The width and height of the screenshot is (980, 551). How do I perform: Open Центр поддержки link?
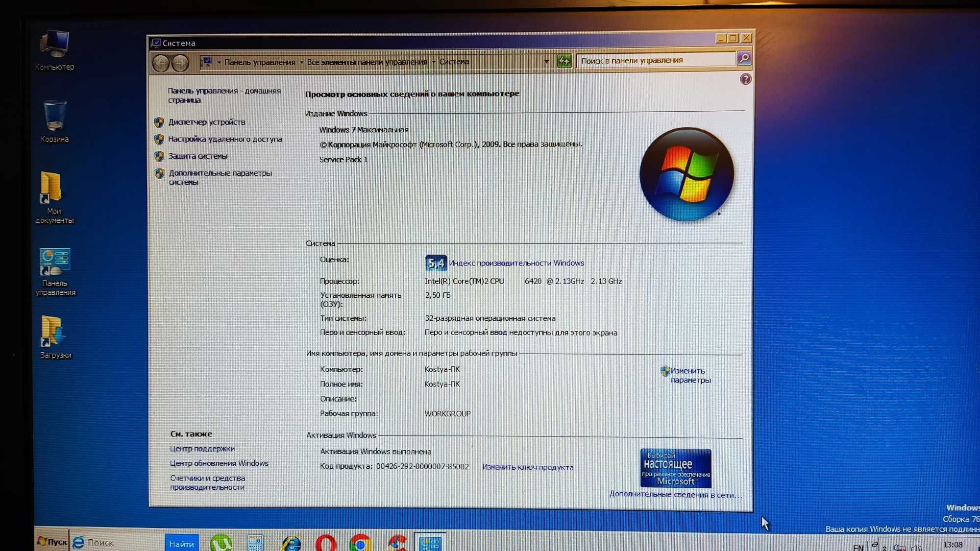(x=202, y=449)
